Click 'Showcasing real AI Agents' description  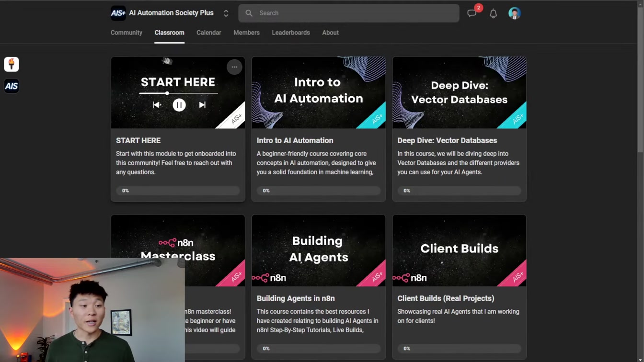(458, 316)
